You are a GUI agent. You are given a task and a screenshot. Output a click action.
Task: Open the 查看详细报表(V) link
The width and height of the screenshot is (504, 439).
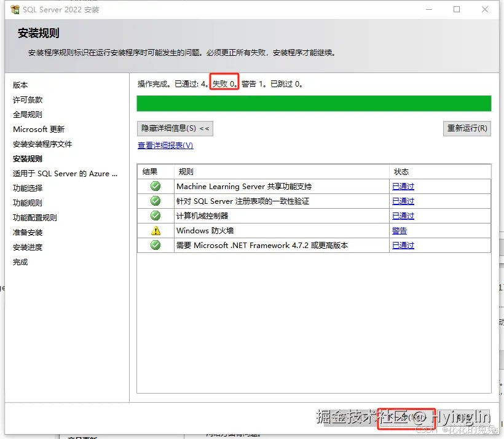pos(165,146)
